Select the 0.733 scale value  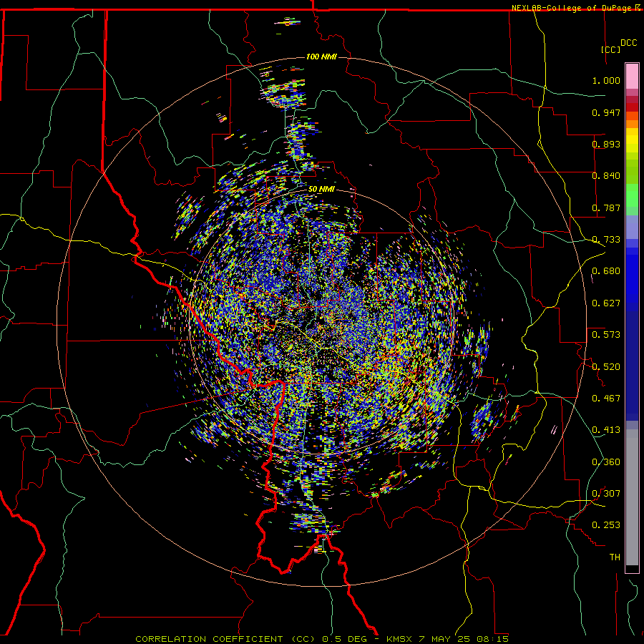tap(606, 239)
